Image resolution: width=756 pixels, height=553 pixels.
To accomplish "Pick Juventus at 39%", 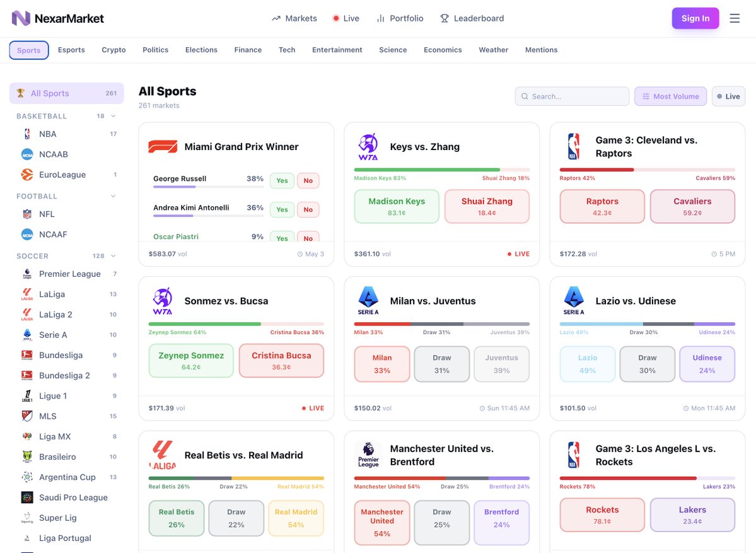I will tap(501, 364).
